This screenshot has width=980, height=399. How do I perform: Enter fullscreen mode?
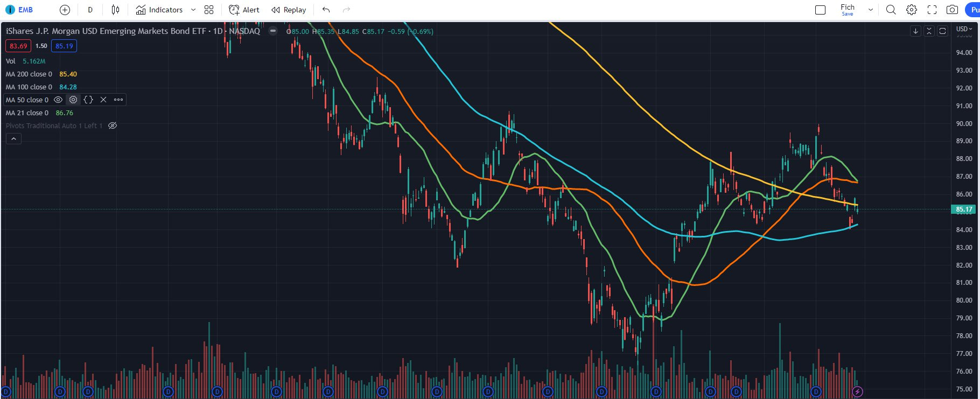932,10
